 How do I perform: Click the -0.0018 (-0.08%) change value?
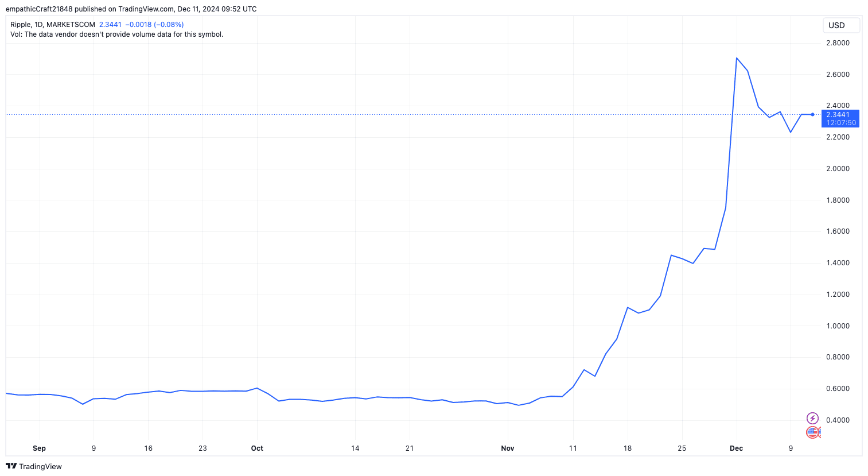(154, 25)
